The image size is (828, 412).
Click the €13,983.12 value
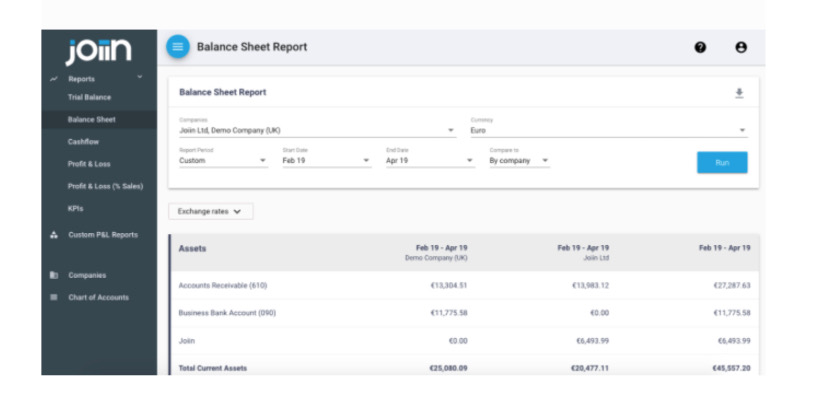coord(590,285)
